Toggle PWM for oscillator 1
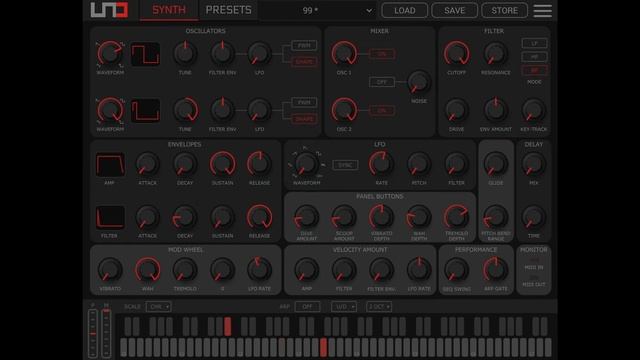 click(304, 45)
